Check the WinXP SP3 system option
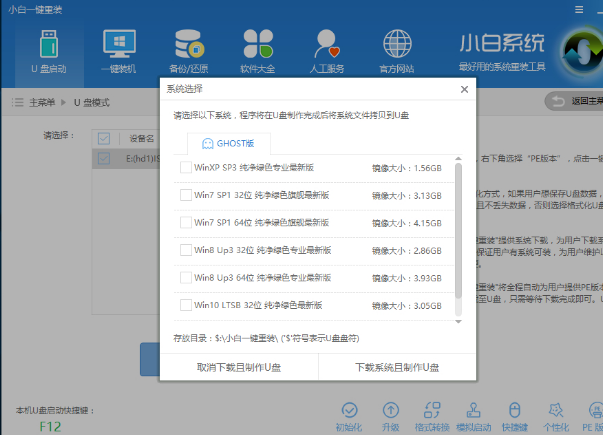 pos(186,168)
